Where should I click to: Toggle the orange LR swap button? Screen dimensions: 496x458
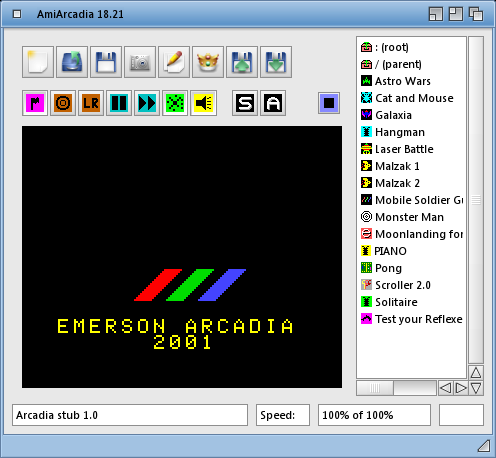pos(91,103)
